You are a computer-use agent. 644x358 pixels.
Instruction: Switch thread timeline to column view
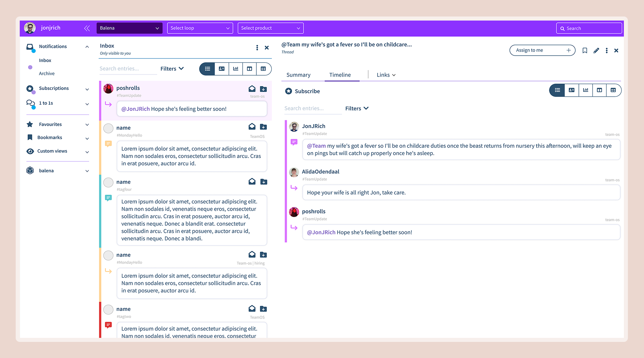[599, 90]
